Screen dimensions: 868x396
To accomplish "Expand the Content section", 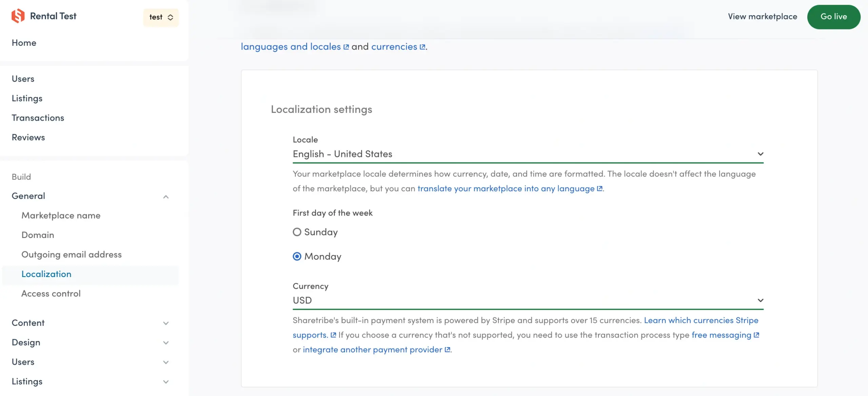I will (166, 323).
